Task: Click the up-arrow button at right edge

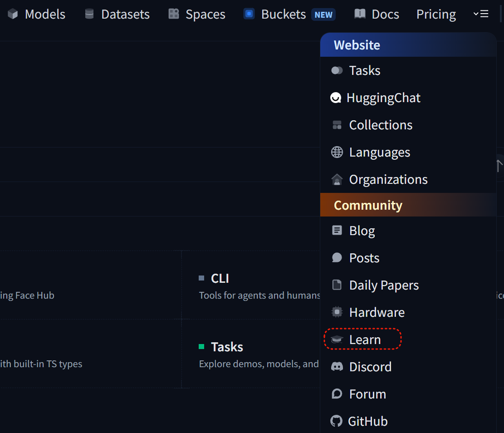Action: pyautogui.click(x=499, y=166)
